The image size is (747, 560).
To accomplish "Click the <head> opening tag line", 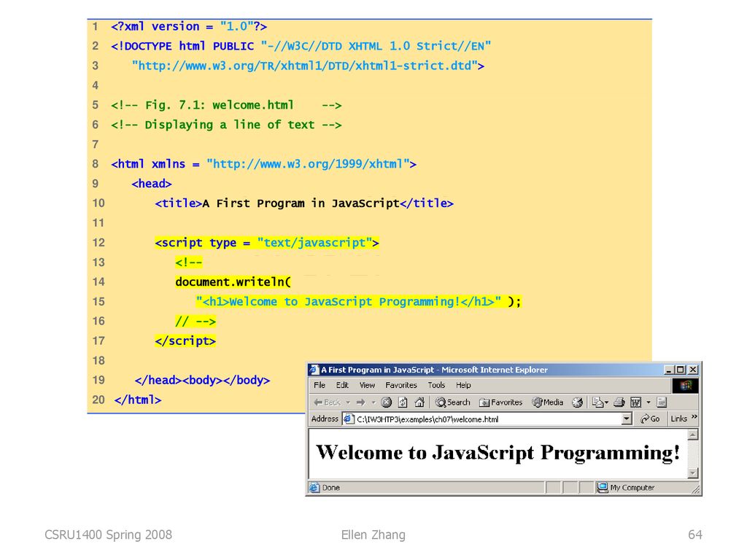I will tap(152, 184).
